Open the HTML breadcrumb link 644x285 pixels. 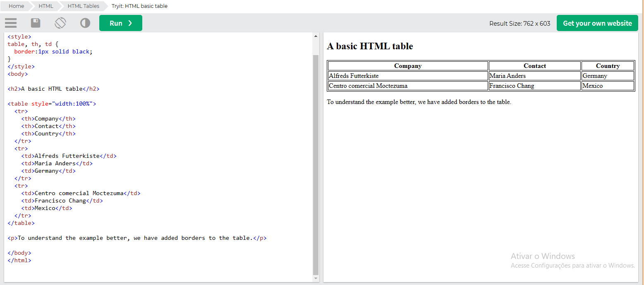click(45, 6)
